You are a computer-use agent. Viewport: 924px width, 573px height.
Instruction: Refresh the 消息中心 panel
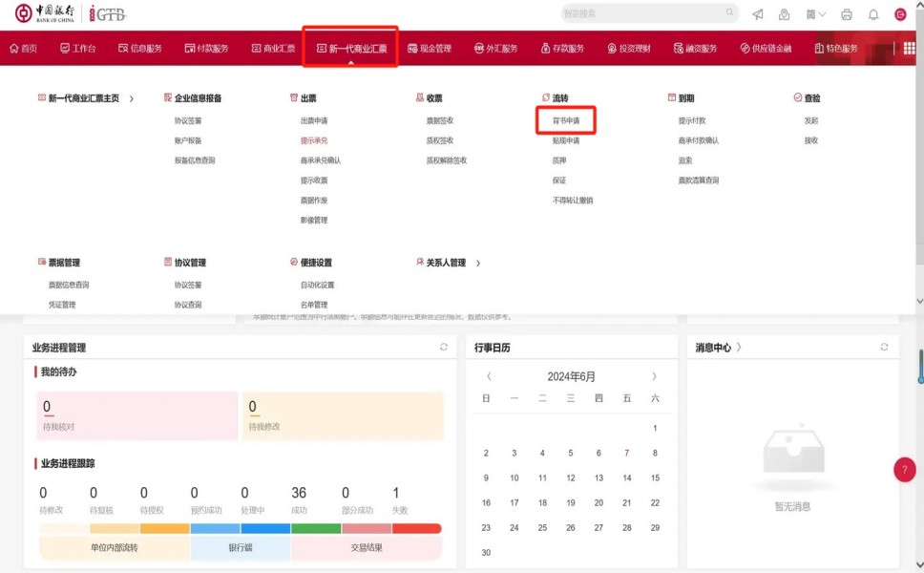point(884,348)
